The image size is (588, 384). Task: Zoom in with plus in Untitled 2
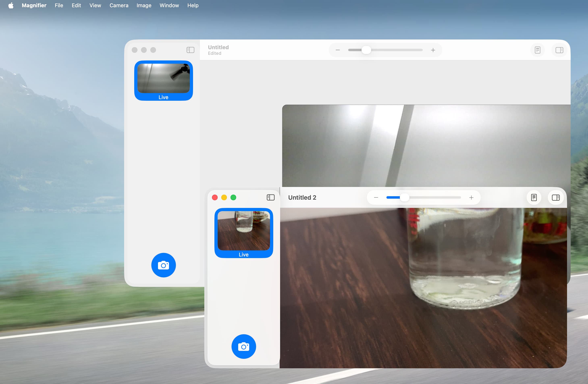(471, 198)
